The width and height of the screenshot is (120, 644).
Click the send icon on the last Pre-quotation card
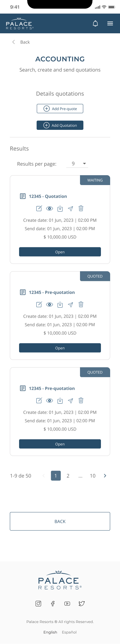tap(70, 401)
